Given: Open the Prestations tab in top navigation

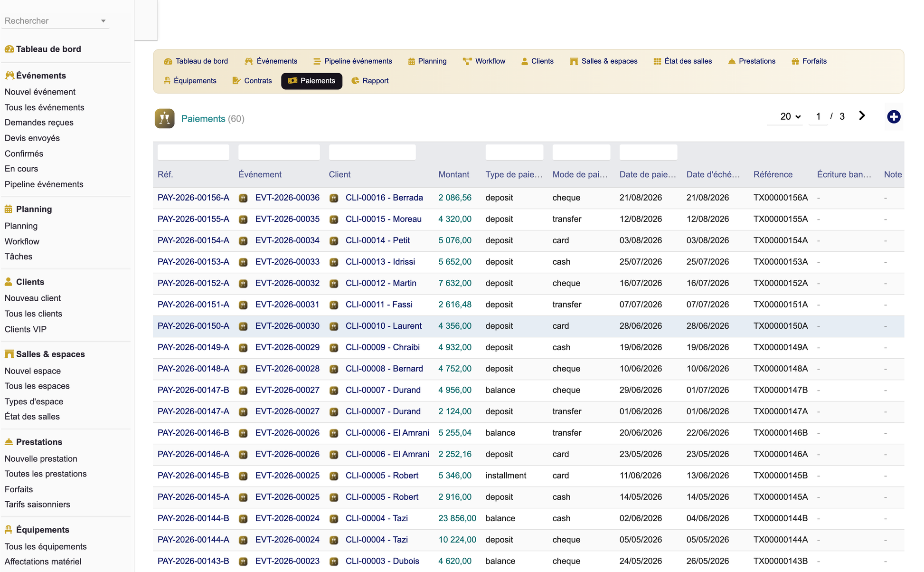Looking at the screenshot, I should pos(752,61).
